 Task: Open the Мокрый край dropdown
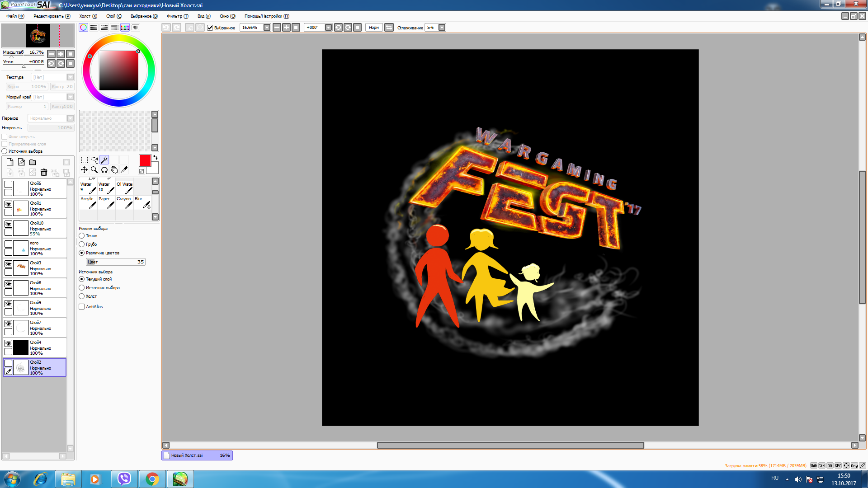pos(70,97)
